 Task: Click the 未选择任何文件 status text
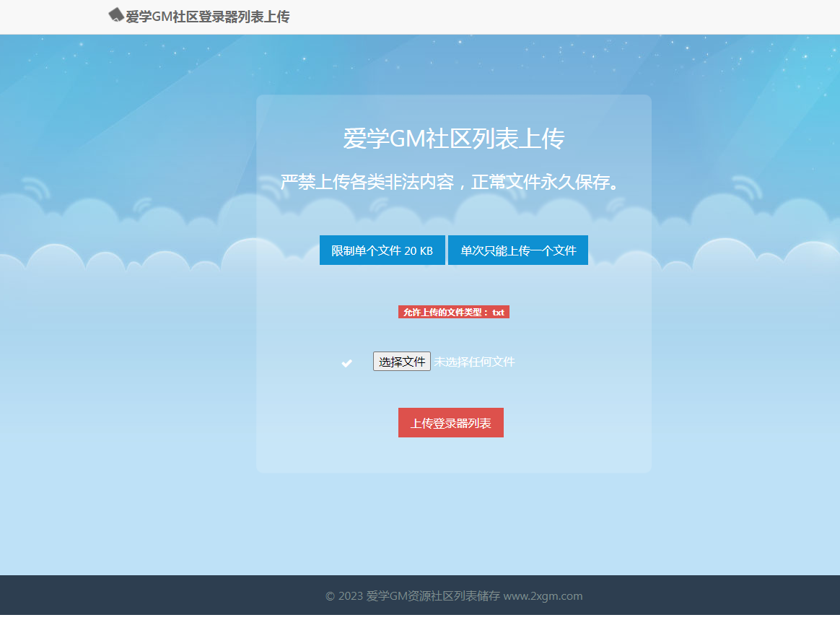click(x=474, y=362)
